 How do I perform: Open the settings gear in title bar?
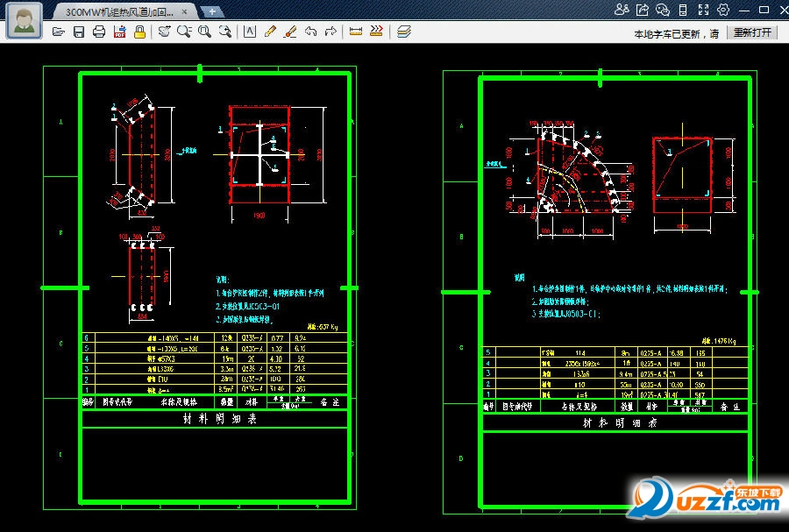click(723, 10)
